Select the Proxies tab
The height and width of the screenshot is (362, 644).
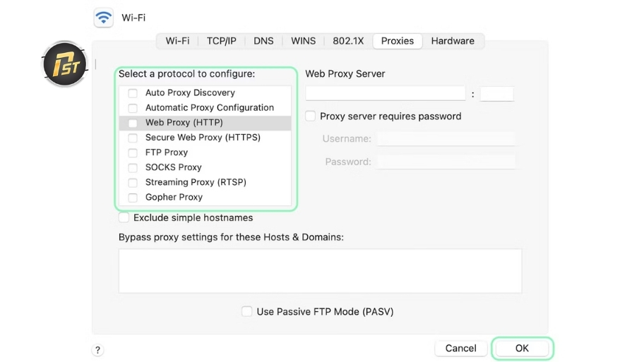click(397, 41)
